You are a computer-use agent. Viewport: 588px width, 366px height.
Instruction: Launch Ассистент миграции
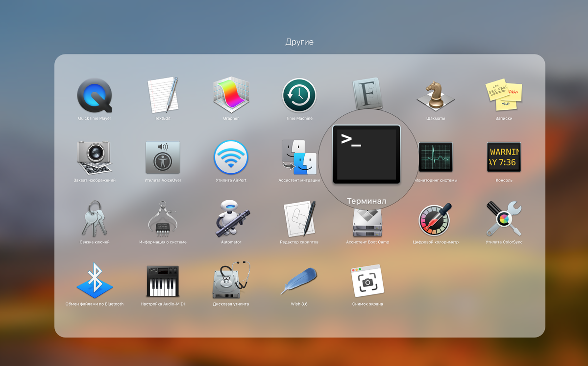tap(299, 157)
